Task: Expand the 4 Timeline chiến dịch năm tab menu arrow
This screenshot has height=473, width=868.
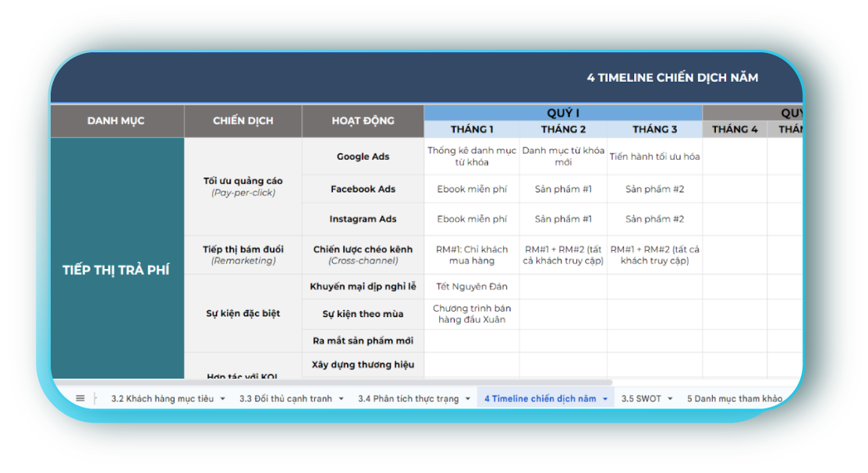Action: pos(605,399)
